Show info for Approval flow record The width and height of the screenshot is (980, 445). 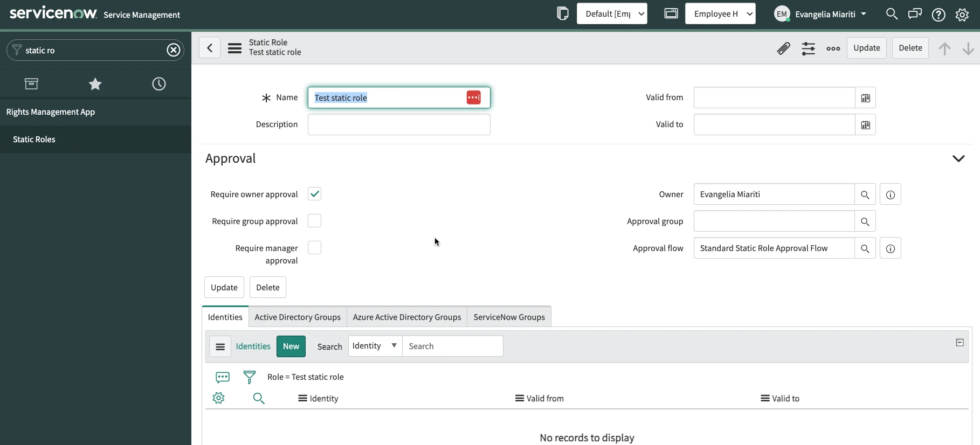coord(890,248)
